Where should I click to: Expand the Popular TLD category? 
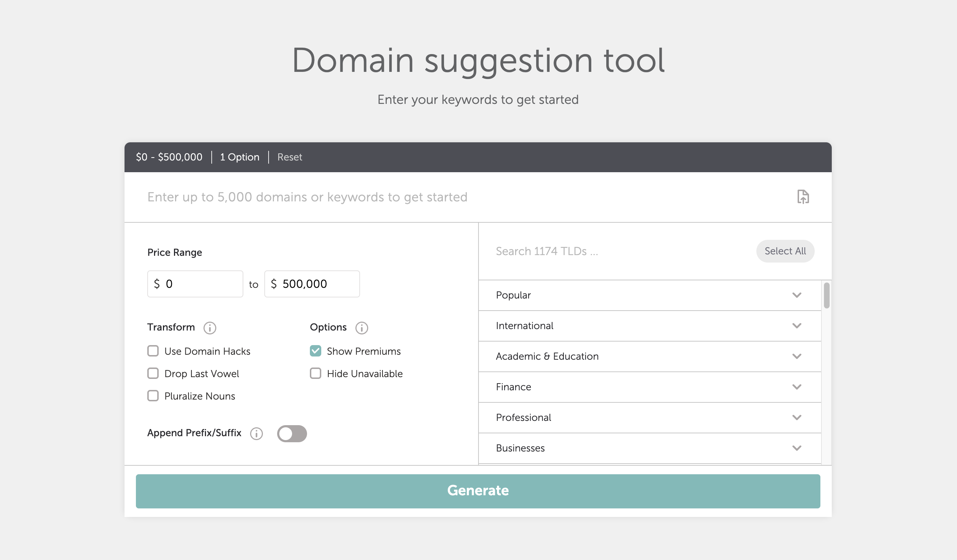click(x=650, y=295)
